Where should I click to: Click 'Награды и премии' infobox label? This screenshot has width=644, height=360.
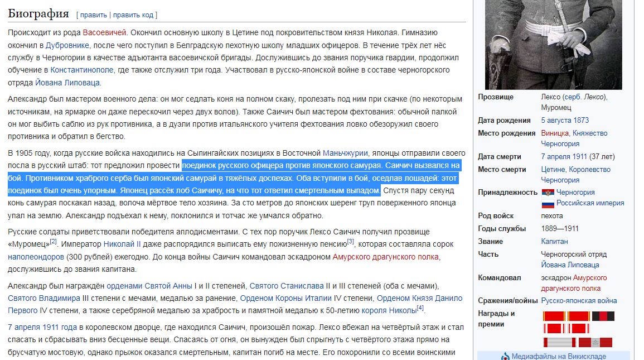pos(496,319)
